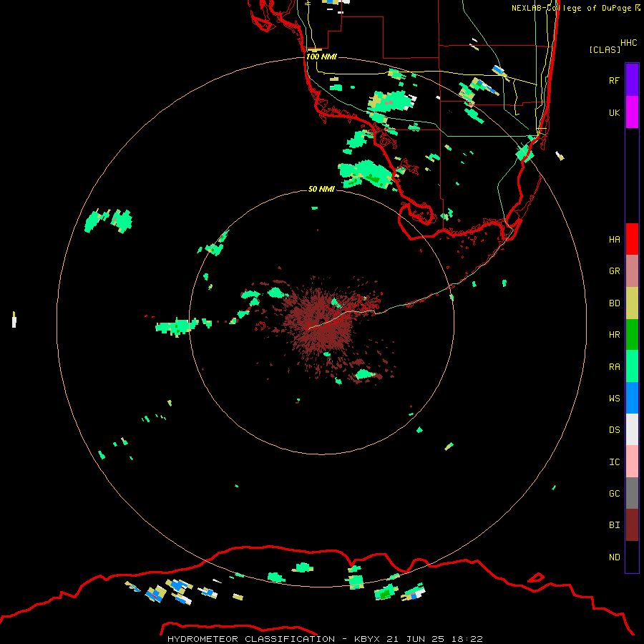
Task: Click the BI legend label
Action: click(x=614, y=525)
